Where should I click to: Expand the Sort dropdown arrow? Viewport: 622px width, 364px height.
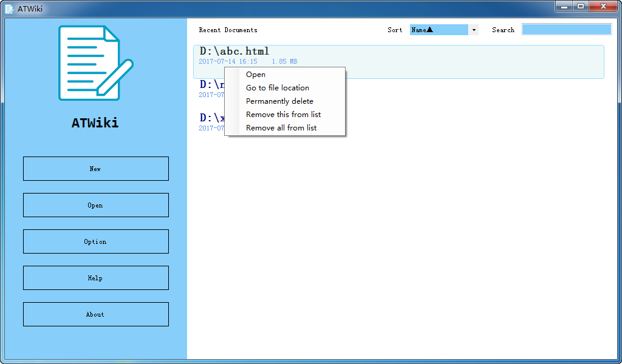(x=474, y=30)
